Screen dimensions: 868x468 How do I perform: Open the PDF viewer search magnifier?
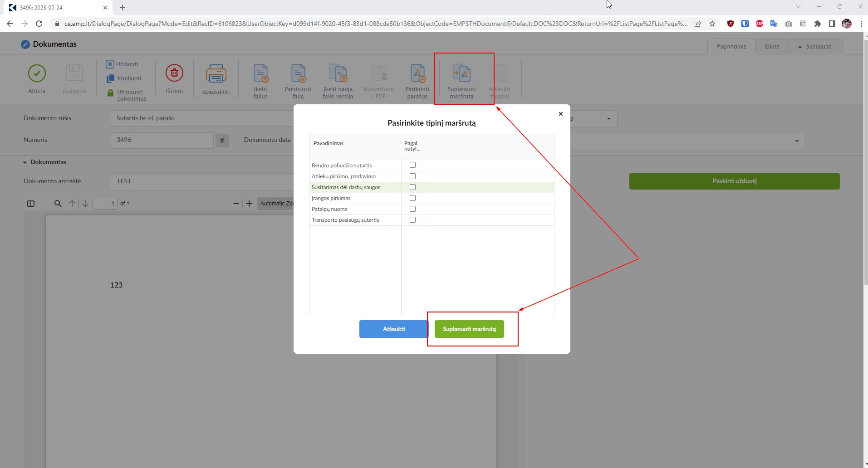coord(58,204)
